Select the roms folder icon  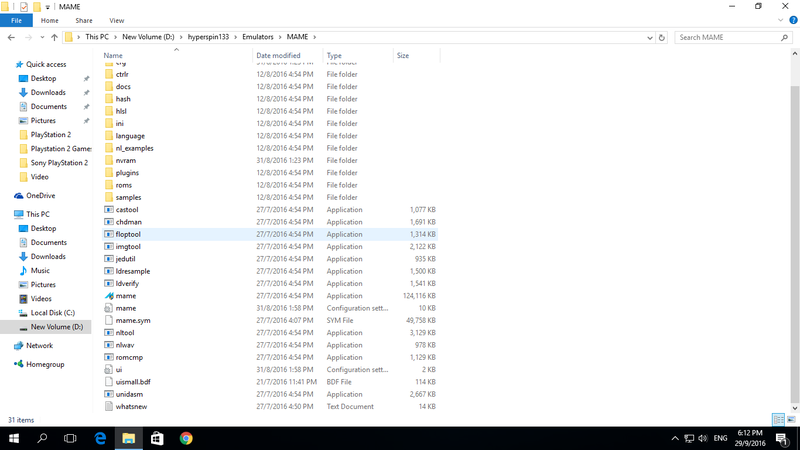coord(109,185)
